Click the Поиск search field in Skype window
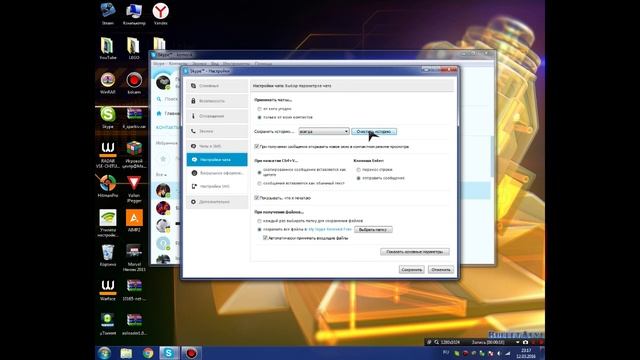640x360 pixels. pyautogui.click(x=168, y=99)
